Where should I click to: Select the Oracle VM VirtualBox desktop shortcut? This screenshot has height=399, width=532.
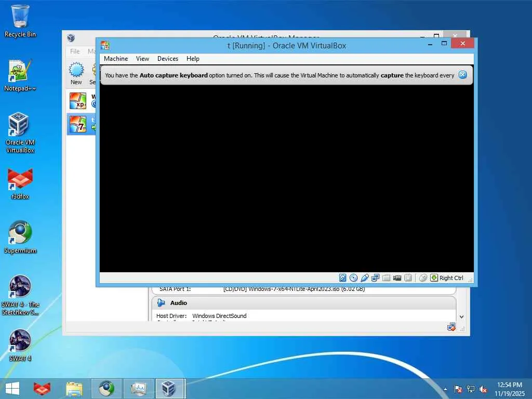coord(20,132)
